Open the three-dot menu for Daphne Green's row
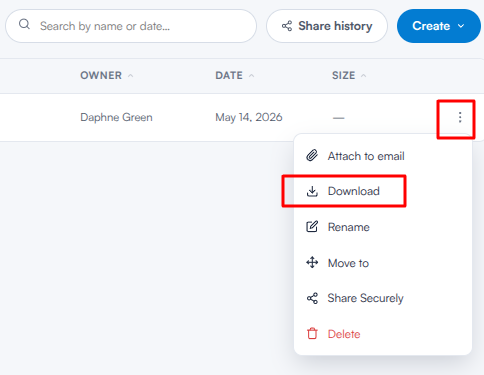Screen dimensions: 484x375 pos(460,117)
